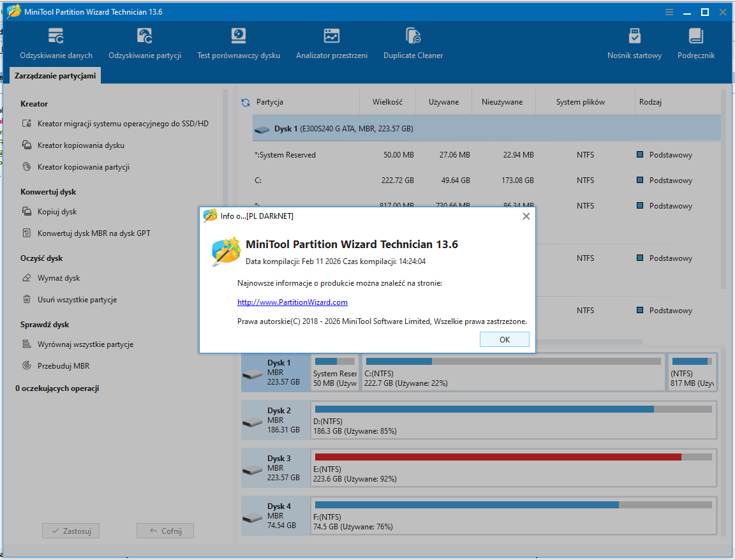Sort by the Rodzaj column header
Screen dimensions: 735x560
650,101
